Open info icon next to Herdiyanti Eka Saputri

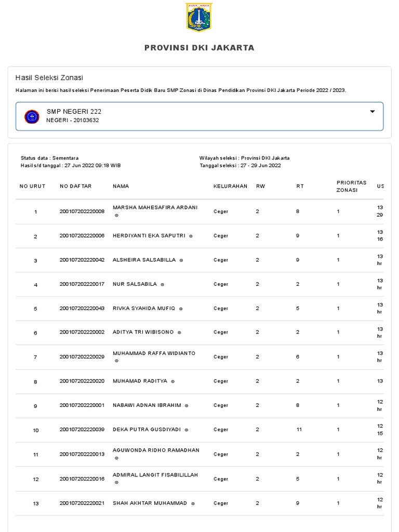[191, 236]
